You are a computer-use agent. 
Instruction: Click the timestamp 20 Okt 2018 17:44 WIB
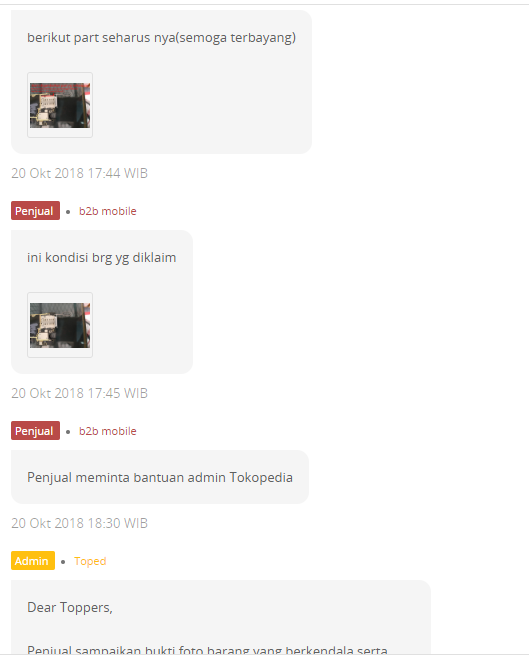(79, 173)
